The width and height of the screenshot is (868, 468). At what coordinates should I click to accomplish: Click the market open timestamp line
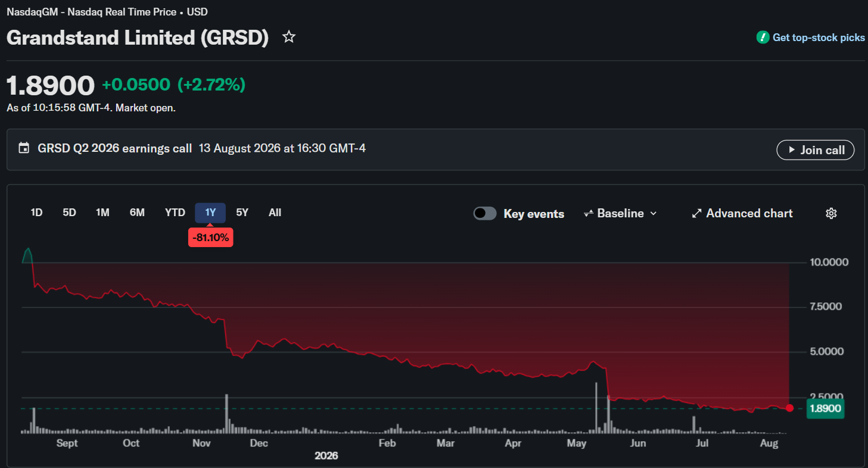pyautogui.click(x=91, y=108)
